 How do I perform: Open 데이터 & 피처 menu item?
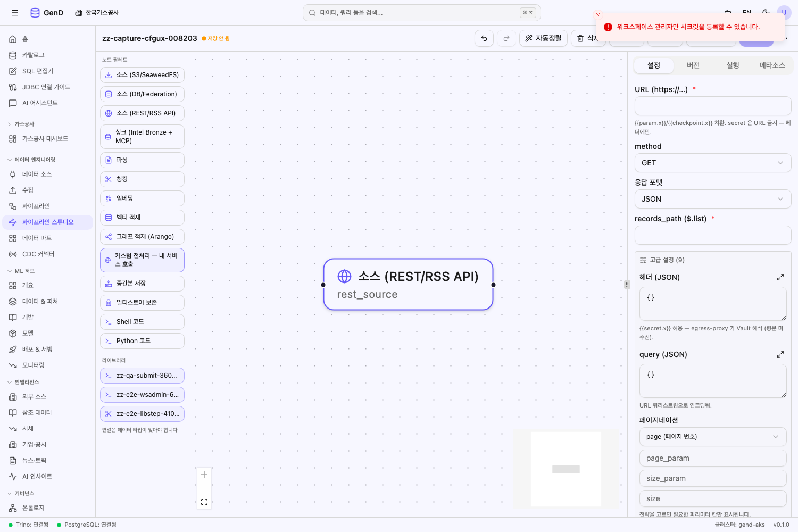pyautogui.click(x=48, y=302)
